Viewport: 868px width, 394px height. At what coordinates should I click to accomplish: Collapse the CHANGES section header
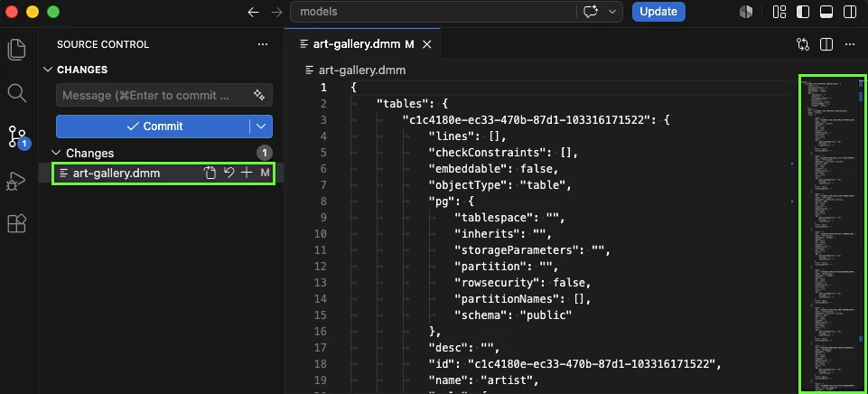[x=82, y=70]
